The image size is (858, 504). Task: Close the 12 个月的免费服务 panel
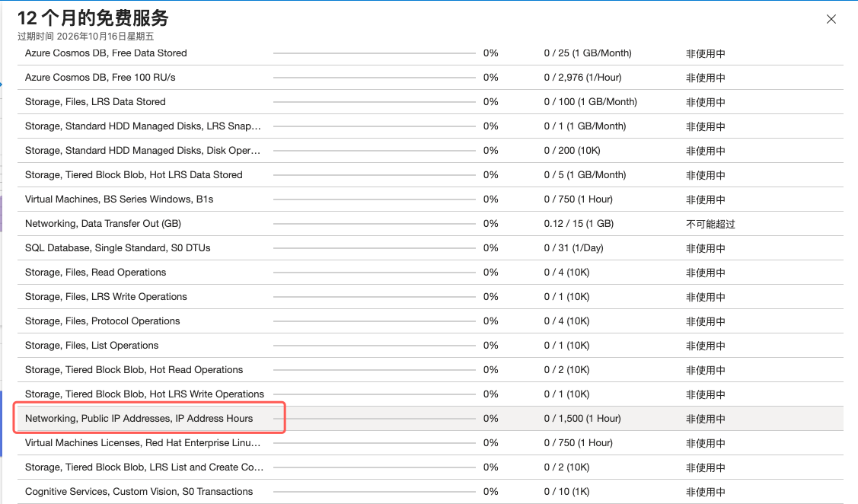click(x=831, y=19)
